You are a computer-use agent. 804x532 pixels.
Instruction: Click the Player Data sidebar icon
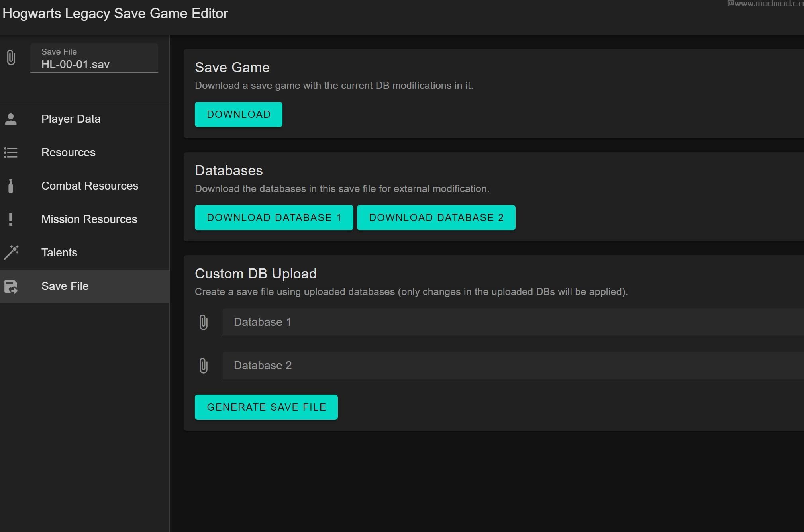pos(11,119)
